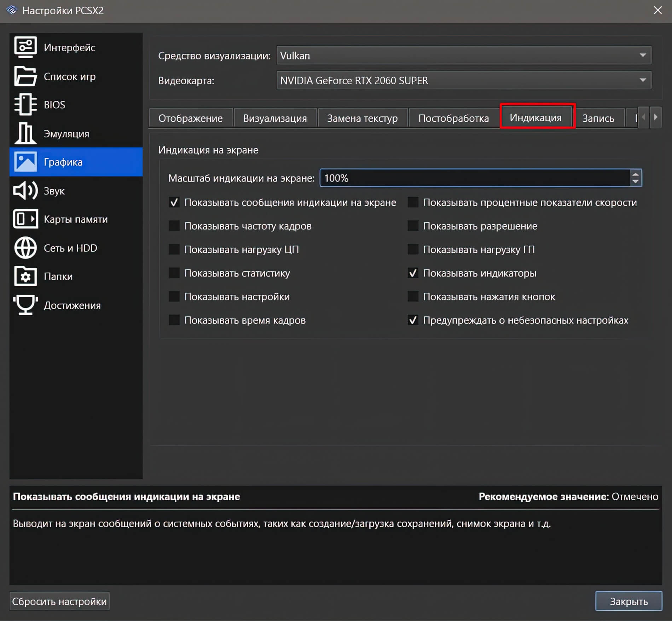The height and width of the screenshot is (621, 672).
Task: Click the Звук speaker icon
Action: pos(25,191)
